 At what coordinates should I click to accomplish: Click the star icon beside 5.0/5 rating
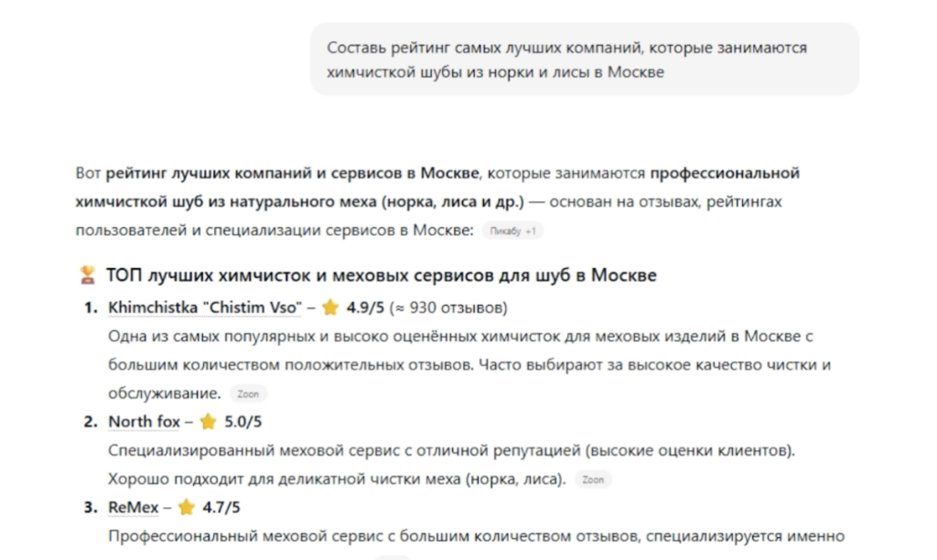pyautogui.click(x=208, y=422)
